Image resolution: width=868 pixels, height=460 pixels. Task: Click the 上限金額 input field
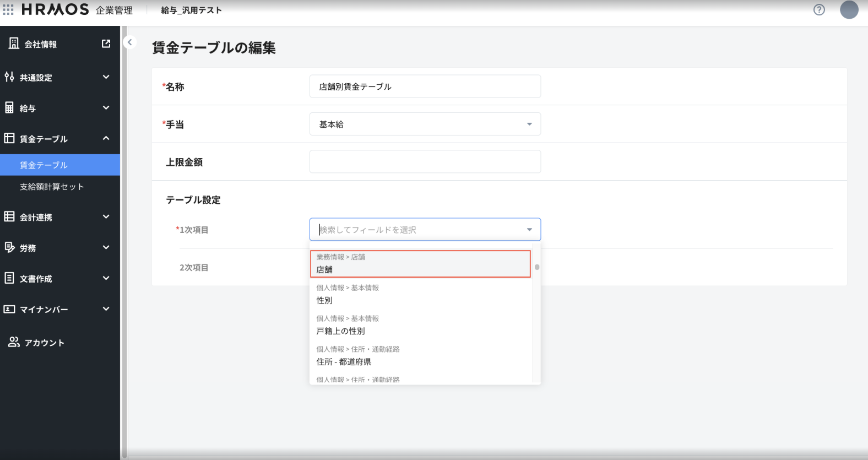tap(425, 161)
